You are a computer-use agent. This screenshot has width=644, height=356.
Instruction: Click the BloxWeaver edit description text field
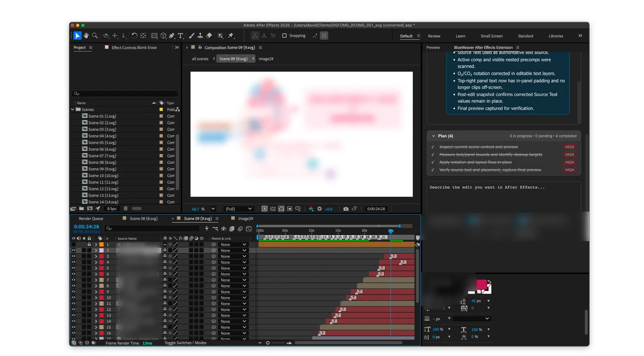(x=503, y=196)
